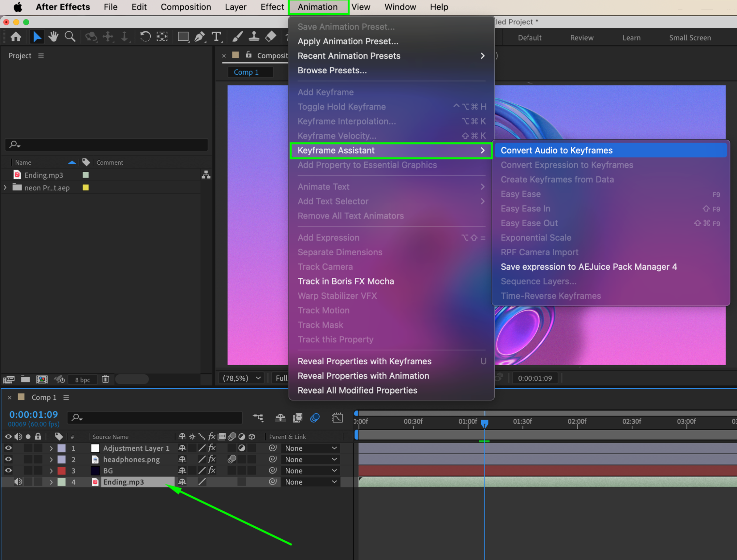Open parent dropdown for Ending.mp3 layer
Image resolution: width=737 pixels, height=560 pixels.
tap(310, 482)
